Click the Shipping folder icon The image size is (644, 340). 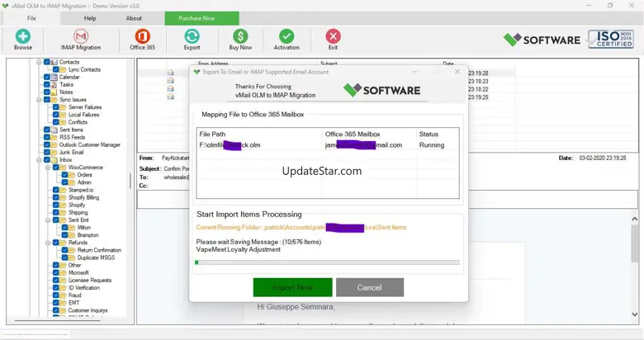tap(63, 212)
